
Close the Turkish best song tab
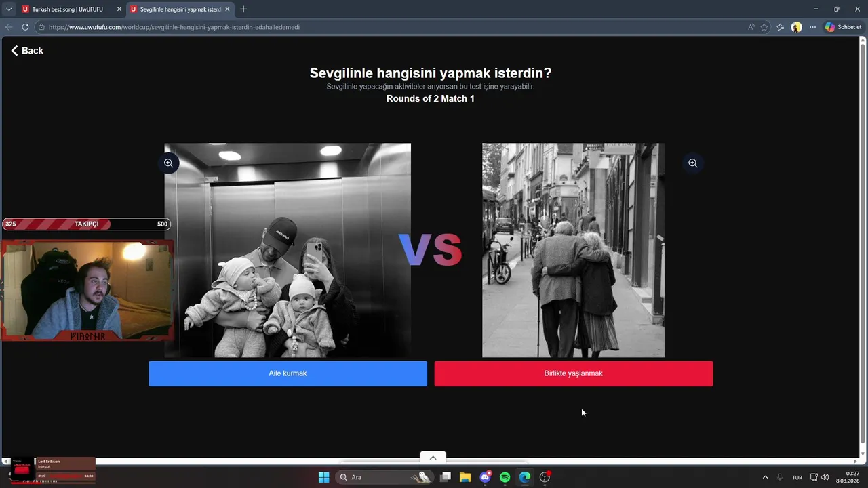tap(119, 9)
